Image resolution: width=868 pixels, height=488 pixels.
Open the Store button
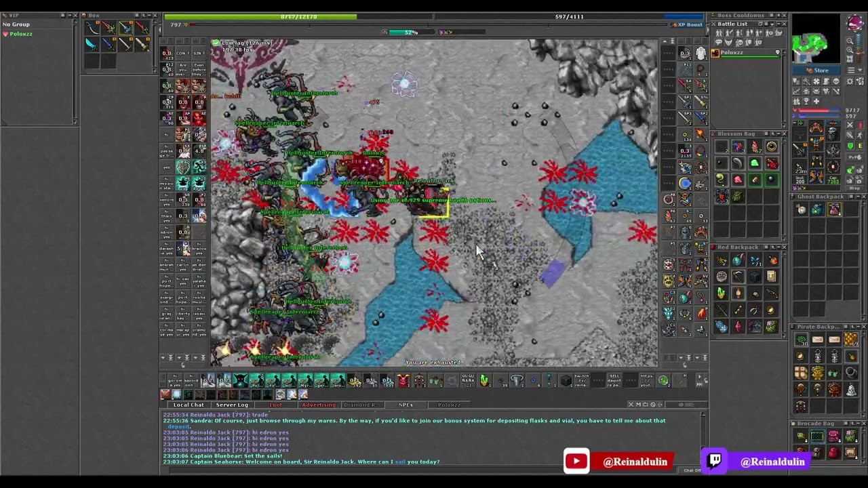817,70
